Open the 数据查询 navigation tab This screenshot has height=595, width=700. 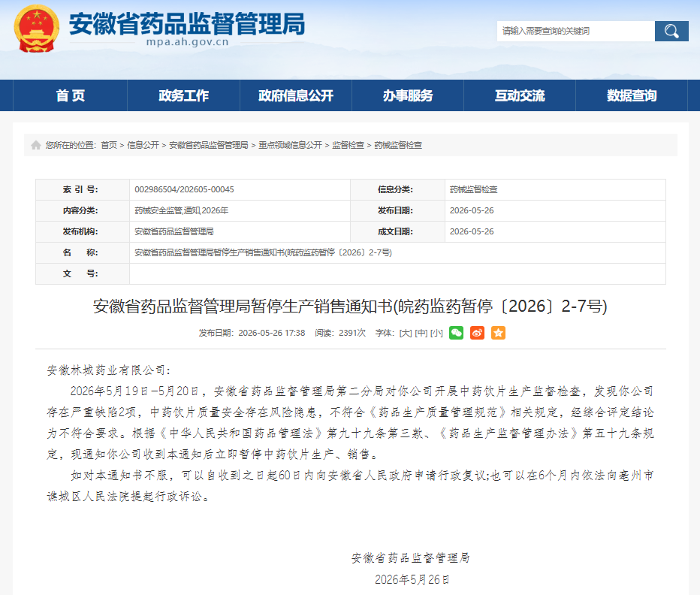tap(632, 95)
